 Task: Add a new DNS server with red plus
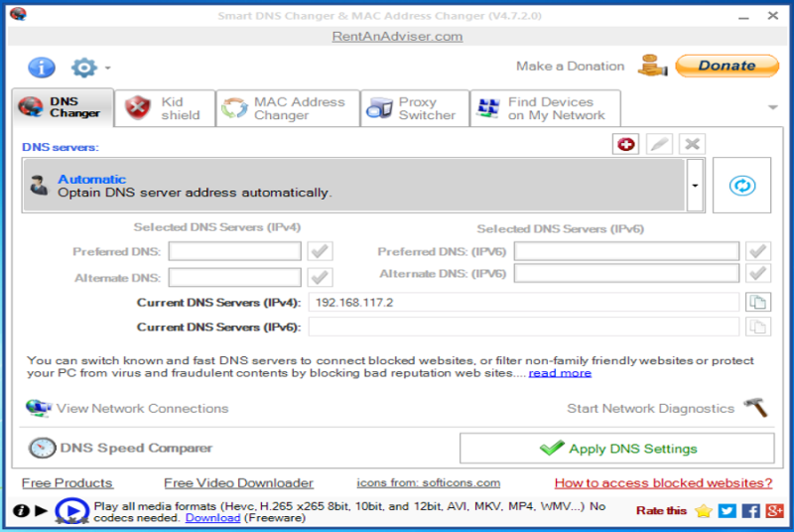[626, 144]
